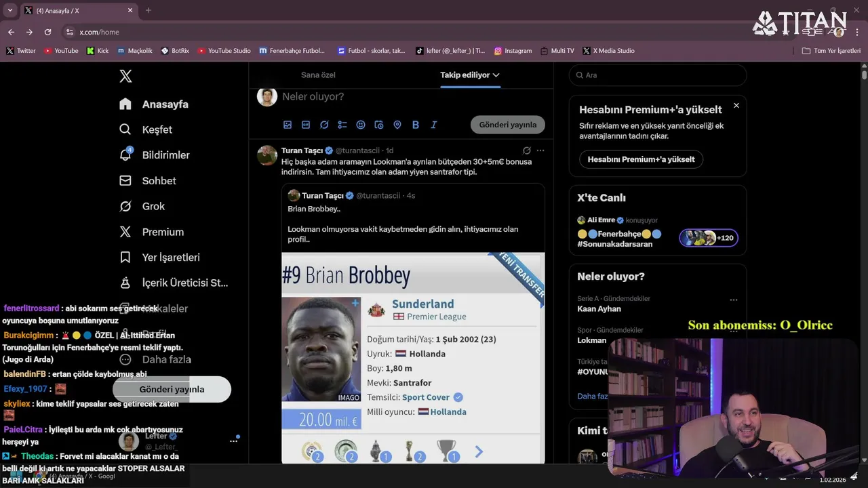Open Kick bookmark
This screenshot has width=868, height=488.
pos(98,51)
